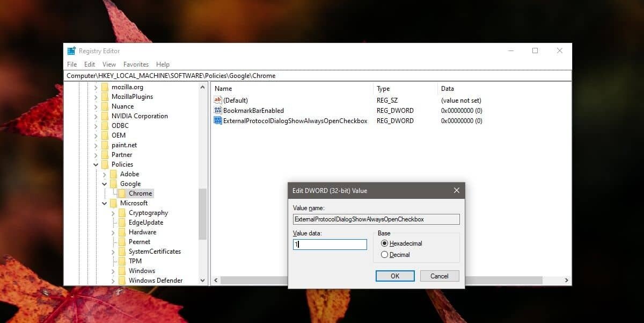
Task: Click the Adobe folder icon
Action: (114, 174)
